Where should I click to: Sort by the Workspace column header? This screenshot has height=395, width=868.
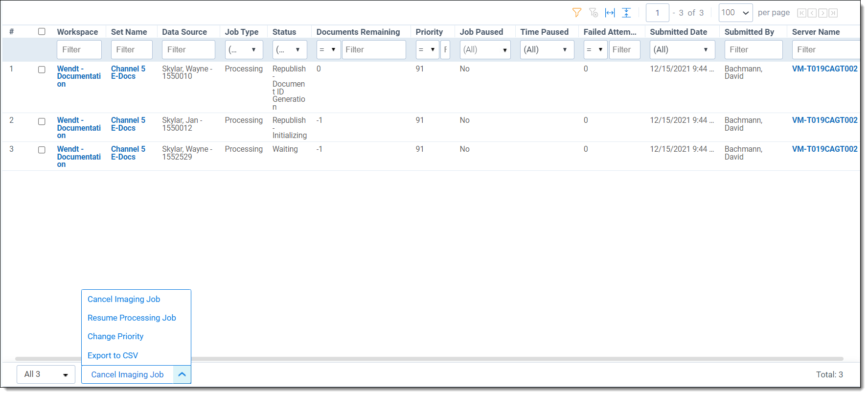pyautogui.click(x=77, y=32)
